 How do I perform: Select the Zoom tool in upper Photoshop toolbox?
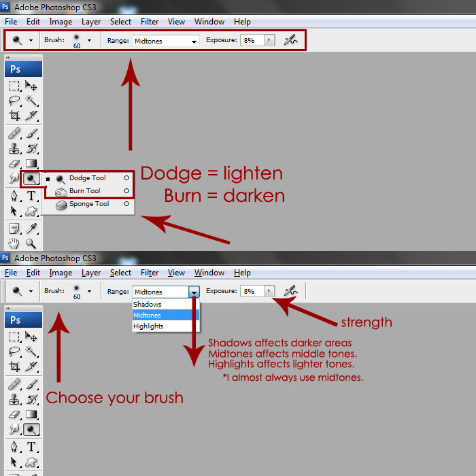(x=31, y=243)
